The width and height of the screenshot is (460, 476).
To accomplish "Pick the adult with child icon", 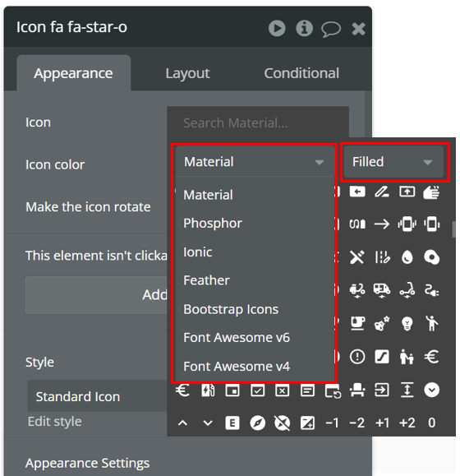I will 407,357.
